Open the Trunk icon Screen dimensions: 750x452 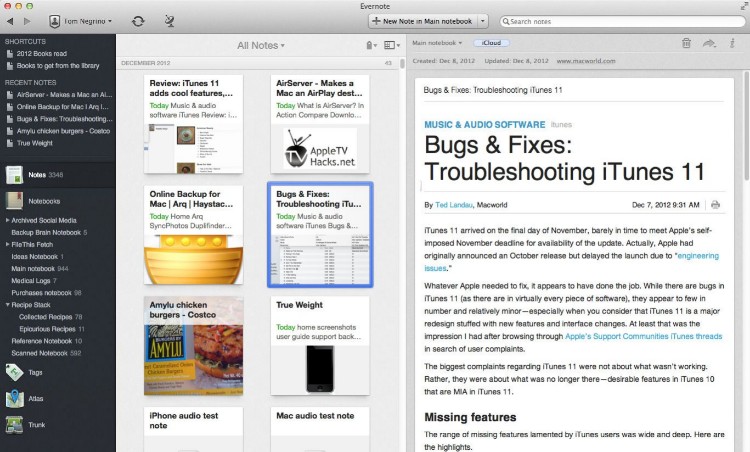click(14, 425)
